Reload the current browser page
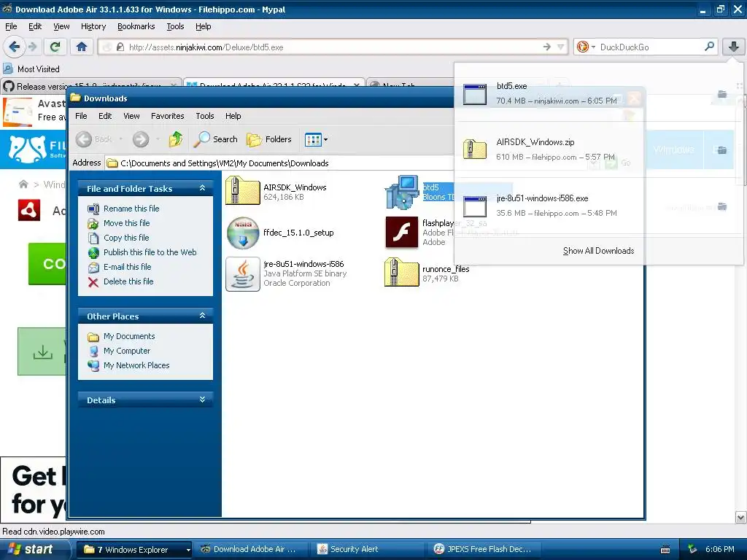This screenshot has width=747, height=560. click(55, 47)
